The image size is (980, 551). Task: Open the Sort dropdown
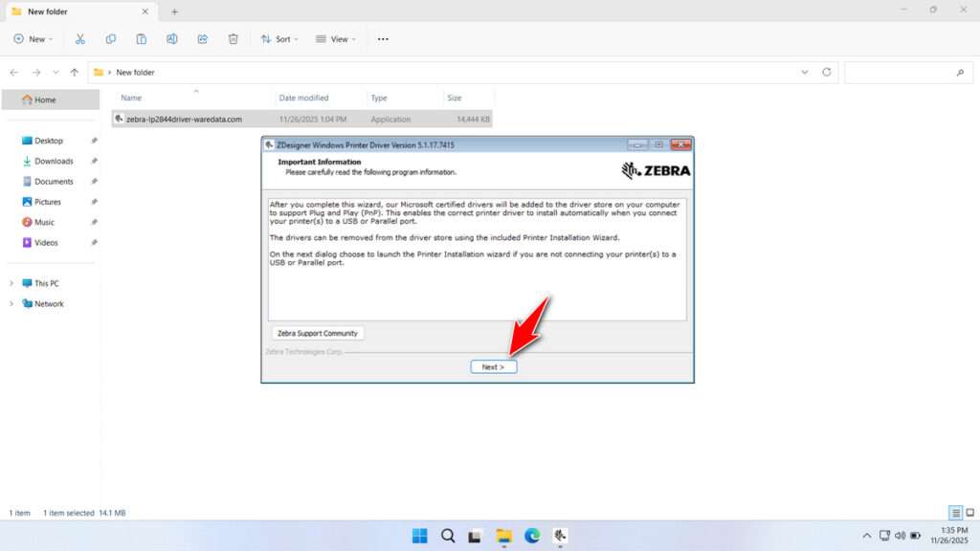[x=279, y=38]
